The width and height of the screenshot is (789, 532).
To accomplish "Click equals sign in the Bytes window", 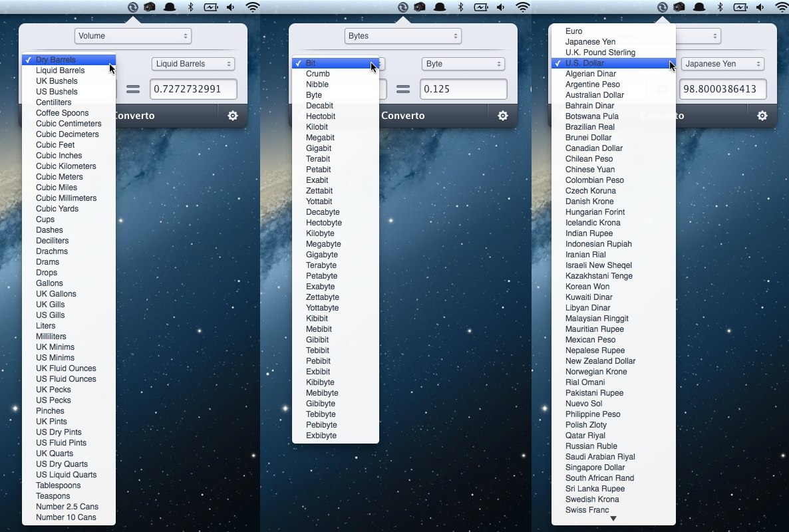I will 403,89.
